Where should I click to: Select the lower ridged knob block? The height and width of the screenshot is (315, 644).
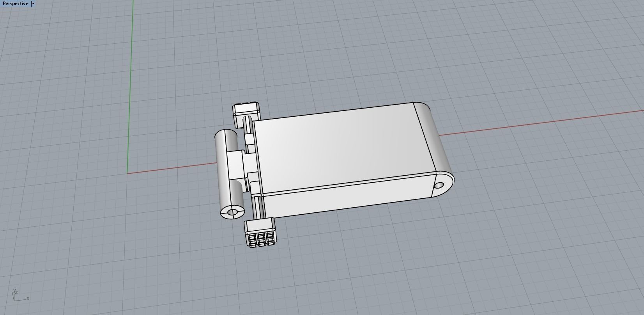coord(260,232)
